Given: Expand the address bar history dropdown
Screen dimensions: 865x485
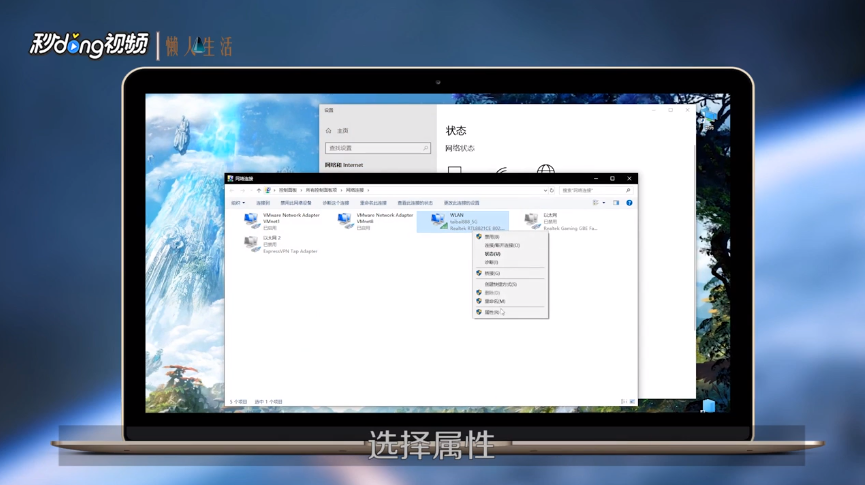Looking at the screenshot, I should 545,190.
